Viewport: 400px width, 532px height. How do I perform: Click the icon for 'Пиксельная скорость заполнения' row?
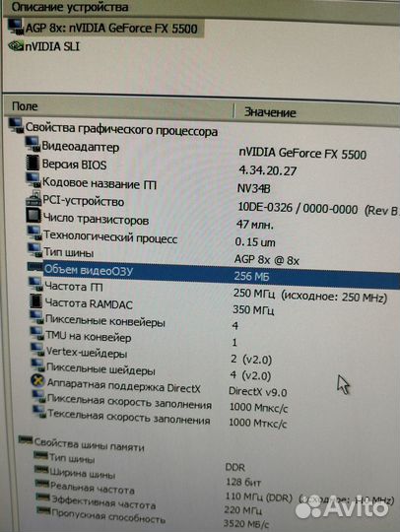[x=38, y=396]
